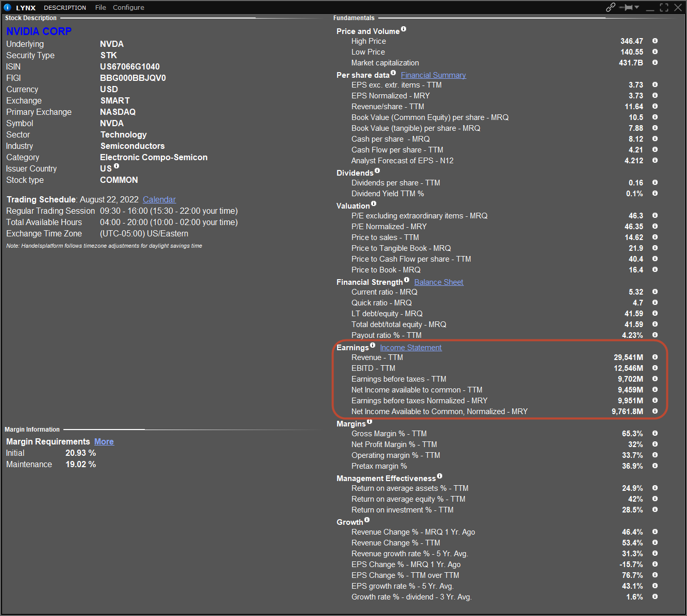Click info icon on Price to sales row

click(655, 237)
